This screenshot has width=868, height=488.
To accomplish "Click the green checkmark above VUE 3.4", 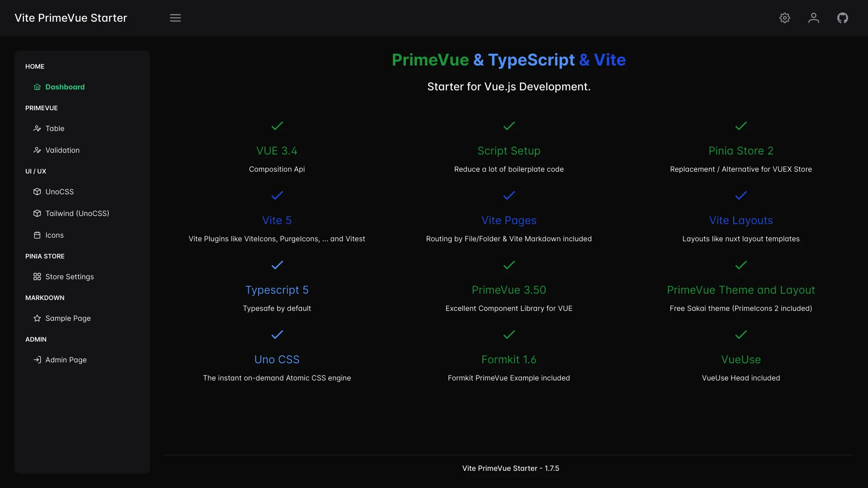I will coord(277,126).
